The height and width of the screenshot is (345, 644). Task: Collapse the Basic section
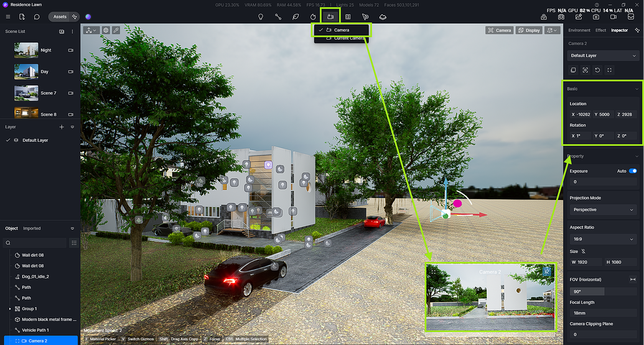tap(637, 89)
